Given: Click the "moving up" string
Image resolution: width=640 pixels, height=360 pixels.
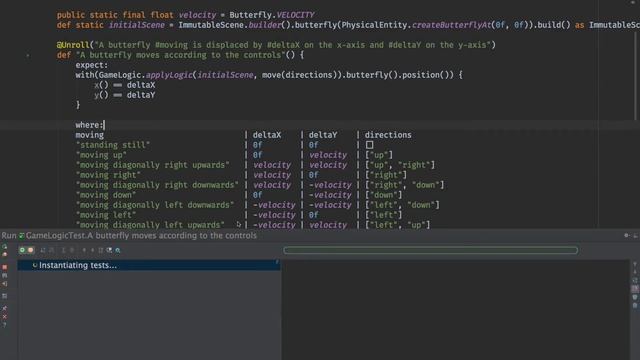Looking at the screenshot, I should tap(101, 155).
